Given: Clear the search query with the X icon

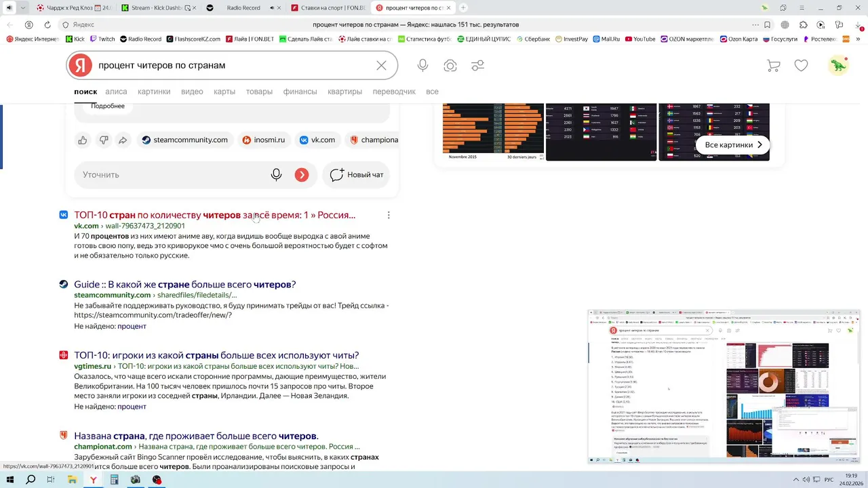Looking at the screenshot, I should coord(381,65).
